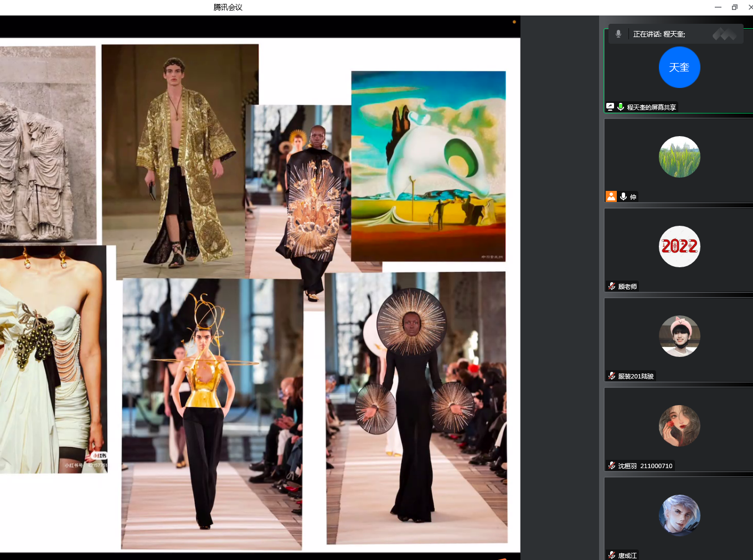Image resolution: width=753 pixels, height=560 pixels.
Task: Click the muted mic icon for 沈桓羽 211000710
Action: point(612,465)
